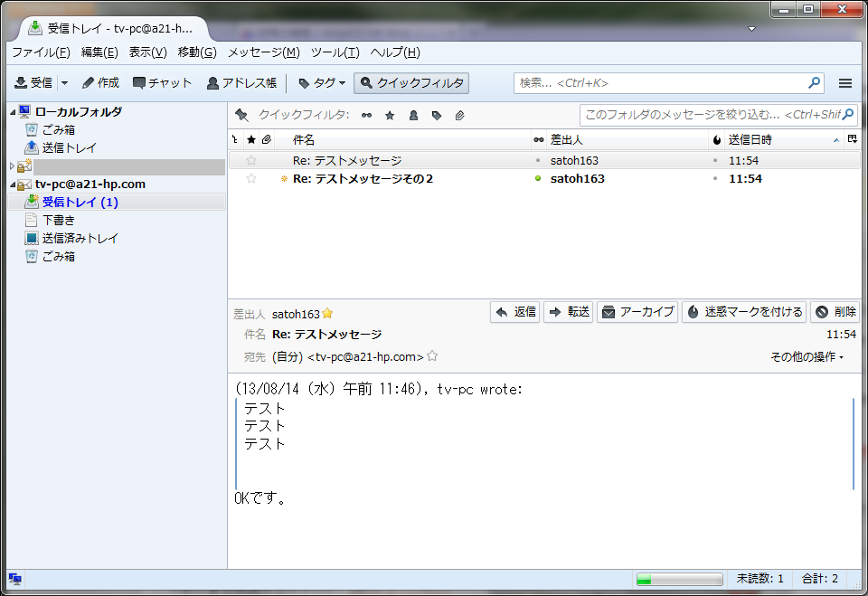Click the folder message filter text box
Screen dimensions: 868x596
pyautogui.click(x=719, y=115)
